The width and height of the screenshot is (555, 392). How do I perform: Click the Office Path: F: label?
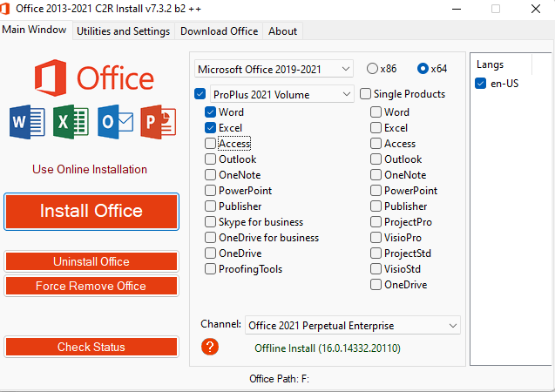click(x=279, y=379)
